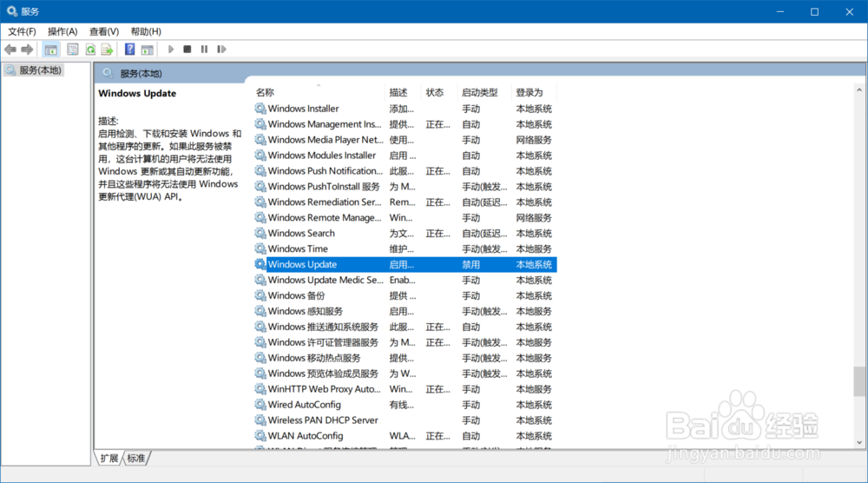Image resolution: width=868 pixels, height=483 pixels.
Task: Click gear icon of Windows PushToInstall 服务 row
Action: click(x=260, y=186)
